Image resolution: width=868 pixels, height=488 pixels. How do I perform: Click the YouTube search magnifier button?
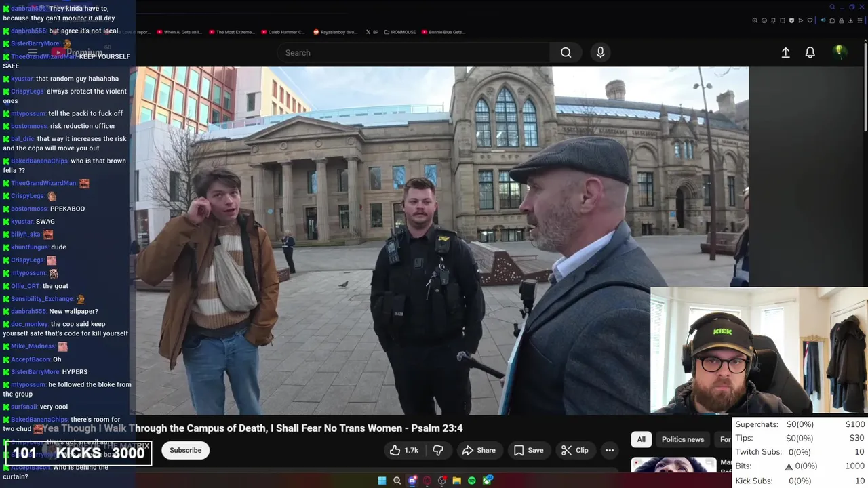(x=566, y=52)
